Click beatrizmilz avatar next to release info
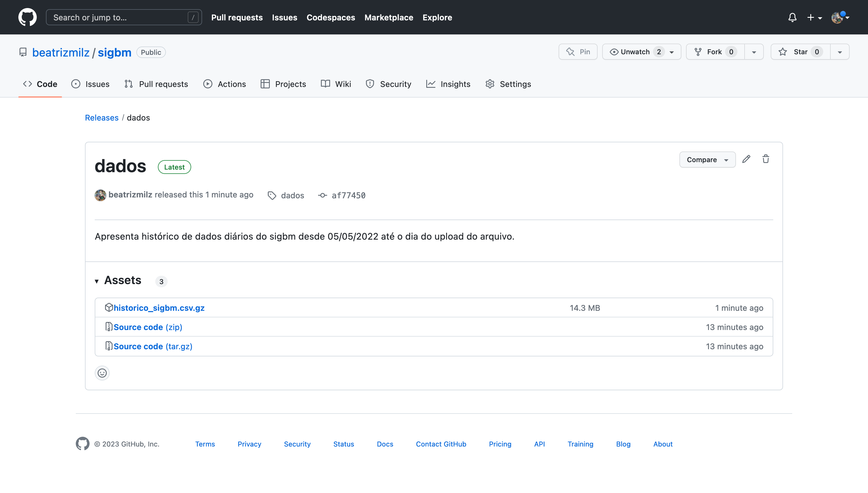The width and height of the screenshot is (868, 493). pos(100,195)
